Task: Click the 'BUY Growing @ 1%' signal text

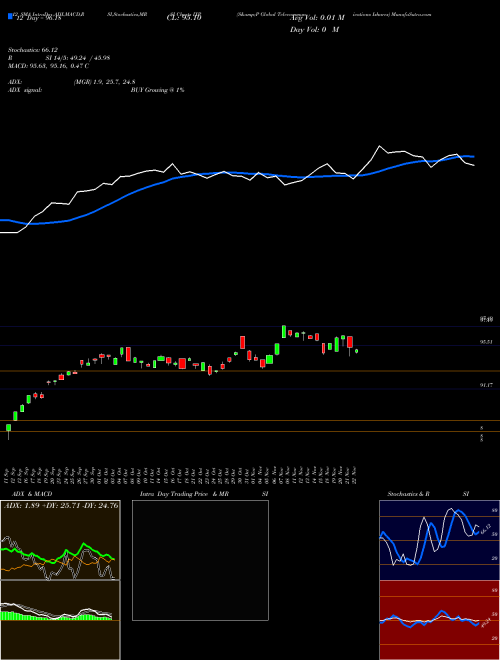Action: [157, 90]
